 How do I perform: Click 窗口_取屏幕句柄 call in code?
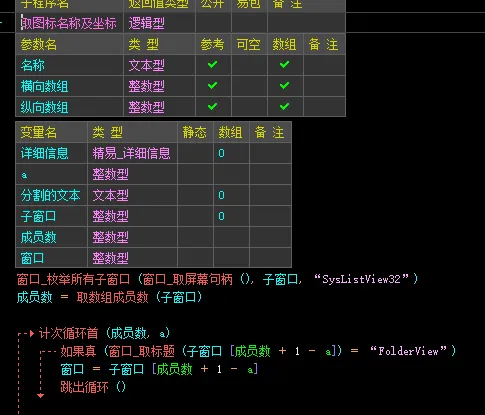coord(188,279)
